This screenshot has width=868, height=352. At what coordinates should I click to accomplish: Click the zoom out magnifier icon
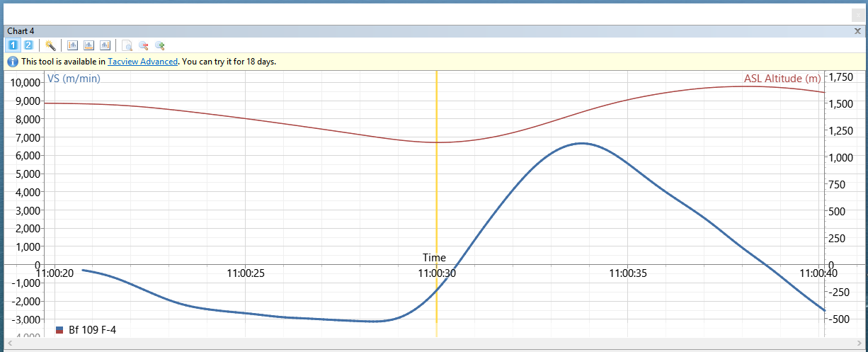144,45
